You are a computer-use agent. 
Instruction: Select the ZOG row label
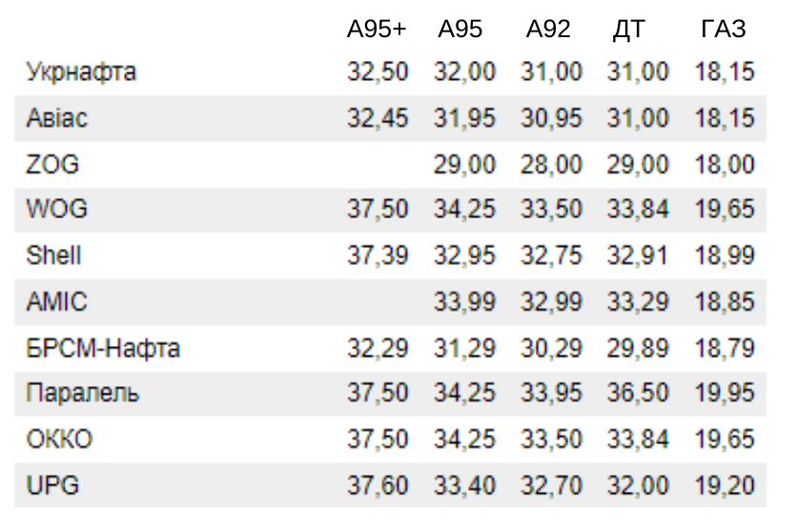(x=52, y=164)
